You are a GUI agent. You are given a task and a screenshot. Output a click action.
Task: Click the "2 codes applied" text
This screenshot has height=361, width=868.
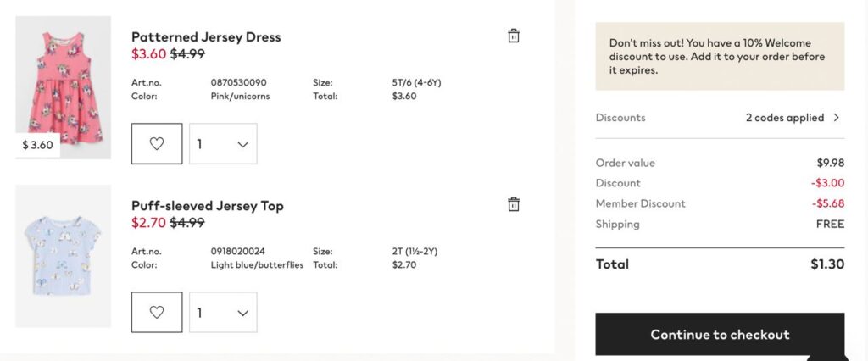784,118
